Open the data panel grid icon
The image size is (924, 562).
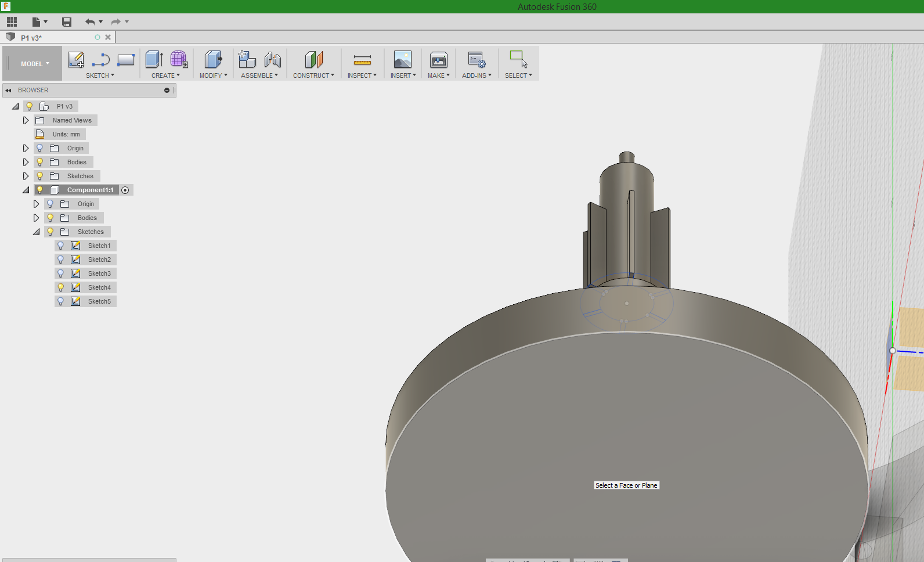pyautogui.click(x=12, y=22)
